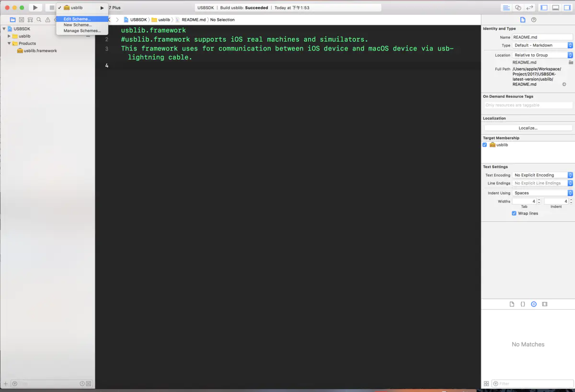Reveal the full path in Finder arrow

(564, 84)
